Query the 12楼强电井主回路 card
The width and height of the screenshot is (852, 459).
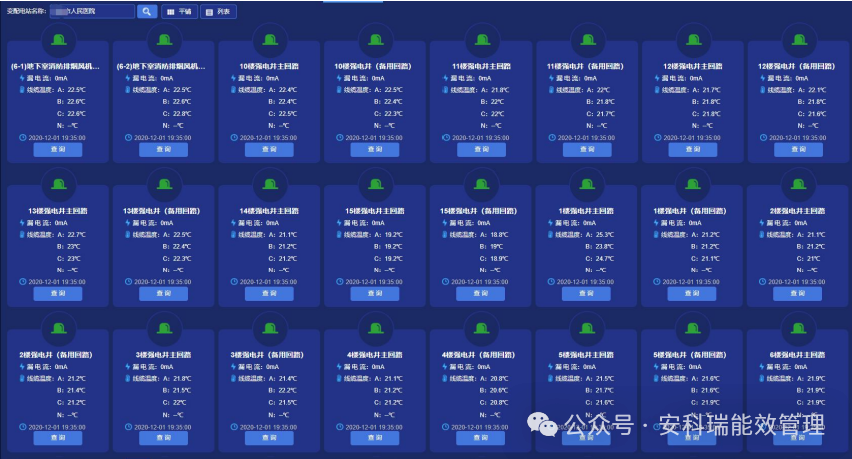tap(693, 149)
